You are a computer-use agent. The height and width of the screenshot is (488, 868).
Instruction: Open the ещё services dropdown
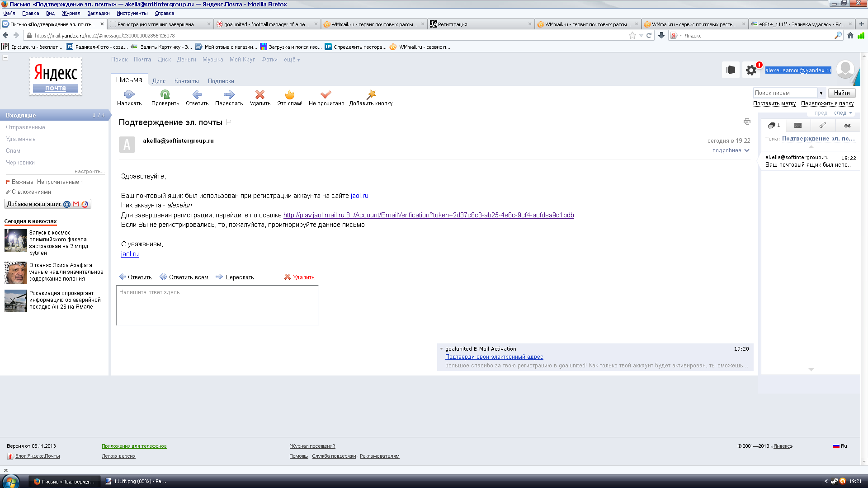click(292, 60)
